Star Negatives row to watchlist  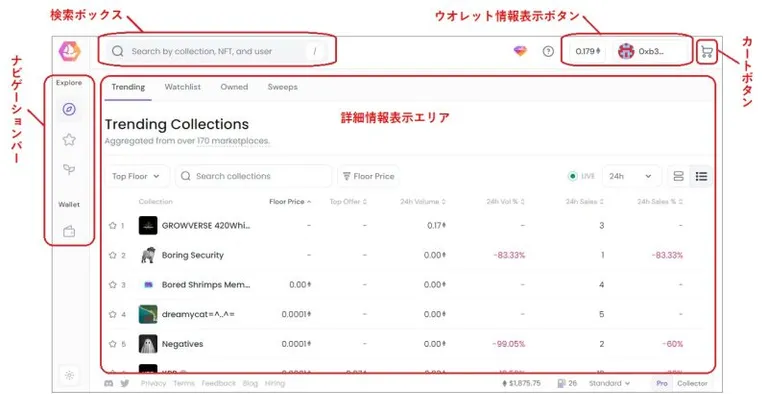point(112,344)
